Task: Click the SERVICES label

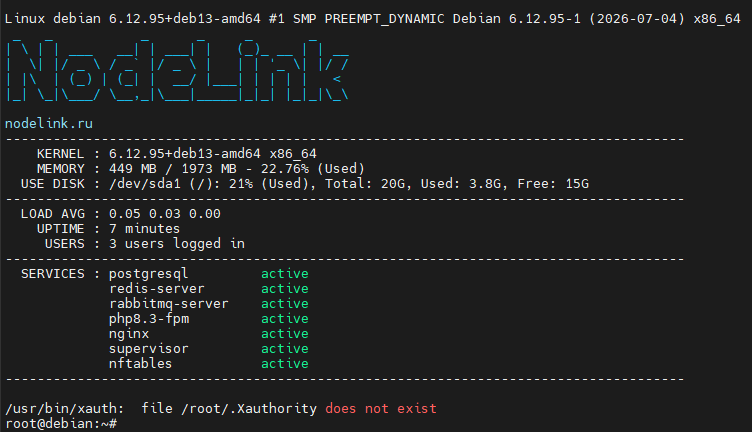Action: click(x=52, y=274)
